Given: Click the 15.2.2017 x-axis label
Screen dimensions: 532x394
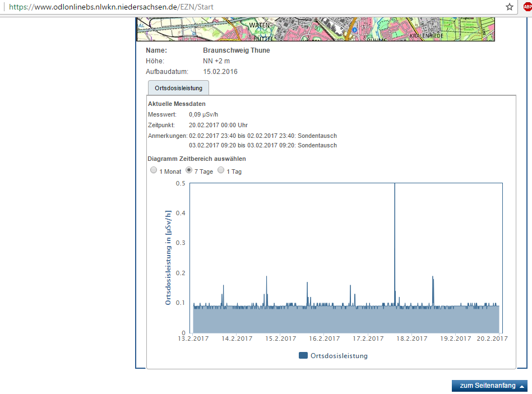Looking at the screenshot, I should pos(281,339).
